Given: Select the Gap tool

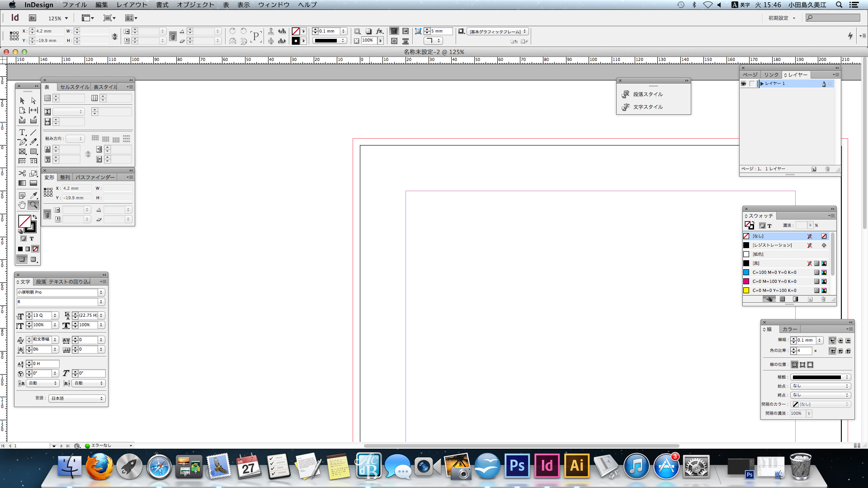Looking at the screenshot, I should pos(33,110).
